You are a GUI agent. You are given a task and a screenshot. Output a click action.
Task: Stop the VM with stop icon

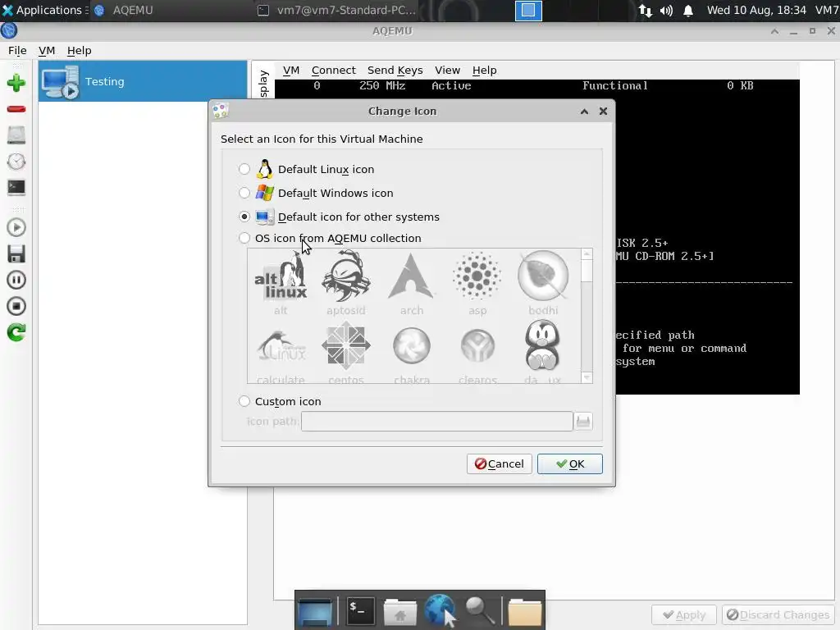16,306
